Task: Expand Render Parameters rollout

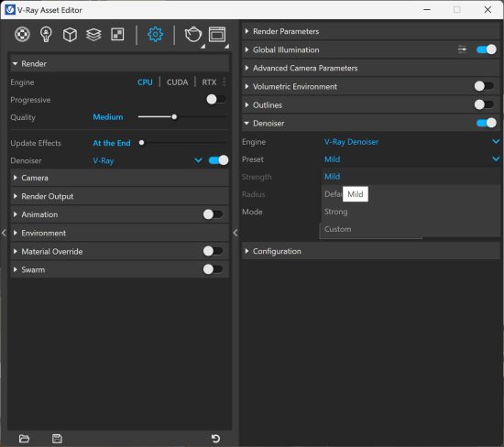Action: pos(370,31)
